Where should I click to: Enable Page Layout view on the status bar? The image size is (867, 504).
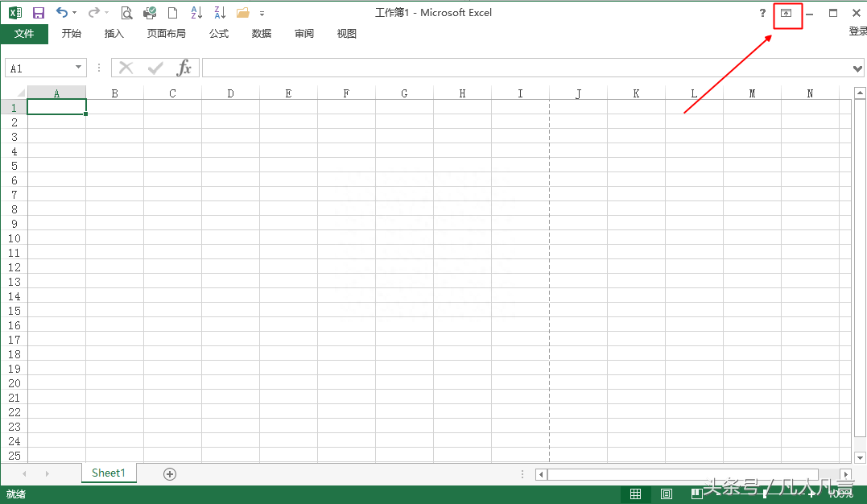coord(666,494)
